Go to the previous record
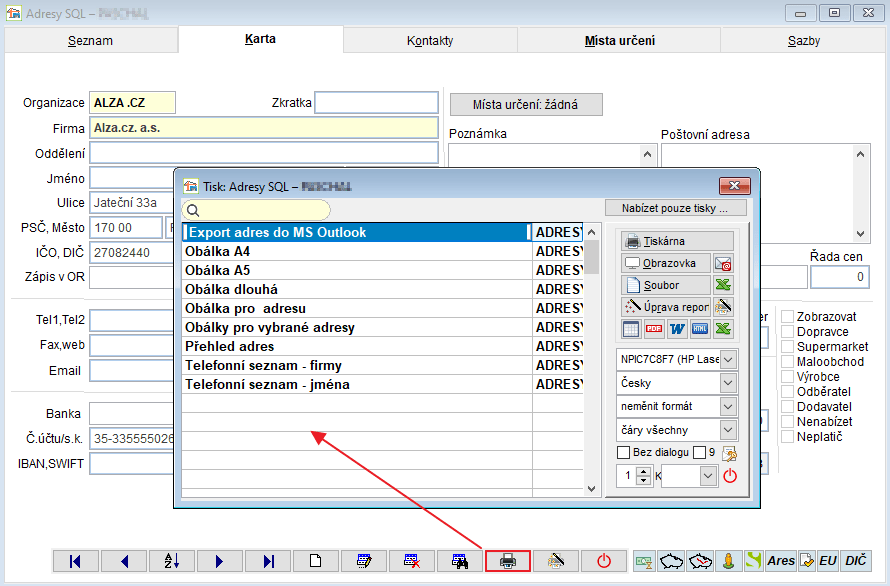Viewport: 890px width, 586px height. coord(124,561)
